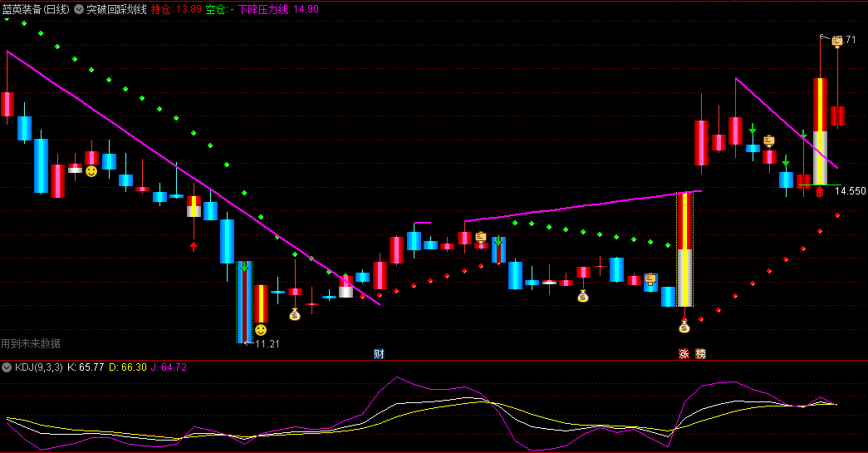Click the signboard icon under the rising pink line start
The height and width of the screenshot is (453, 868).
pos(480,238)
